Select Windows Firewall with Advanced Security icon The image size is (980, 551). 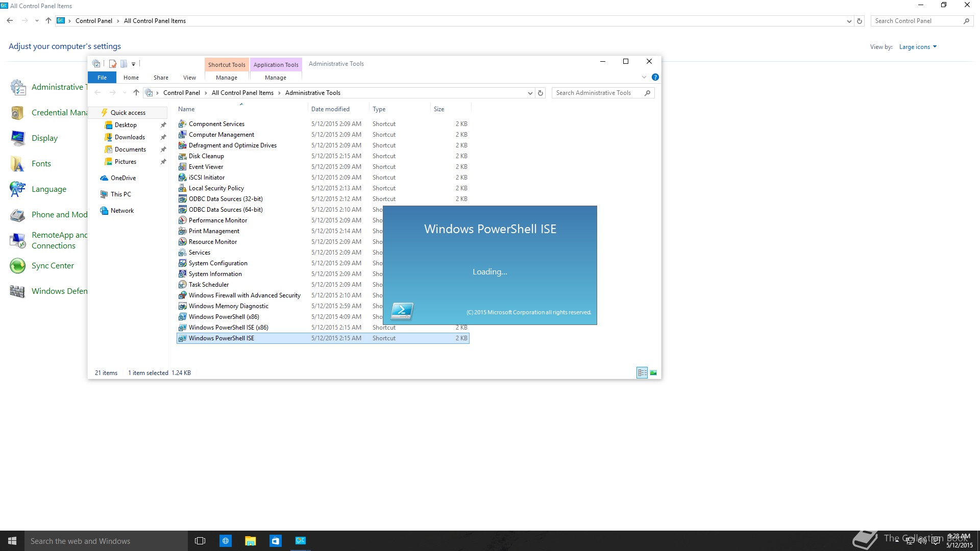point(182,295)
